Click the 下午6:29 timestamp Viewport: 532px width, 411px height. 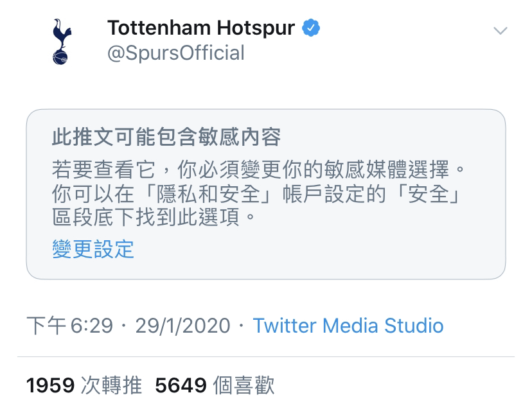pyautogui.click(x=69, y=326)
